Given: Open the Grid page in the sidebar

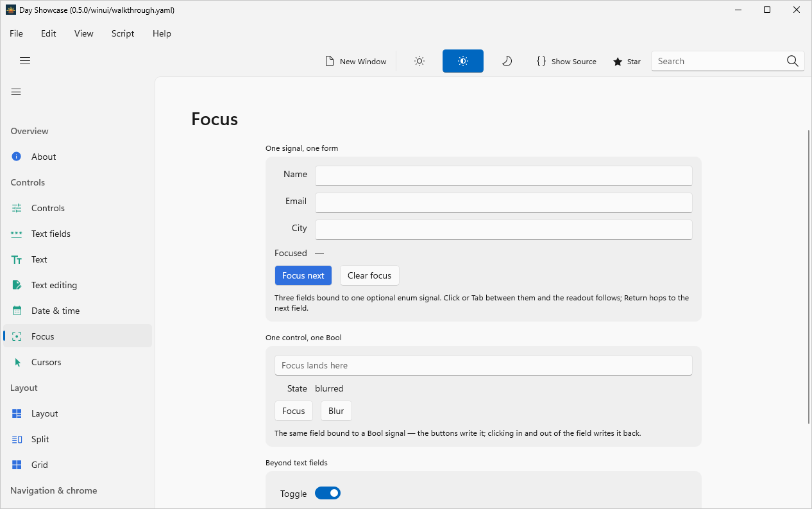Looking at the screenshot, I should pos(78,465).
